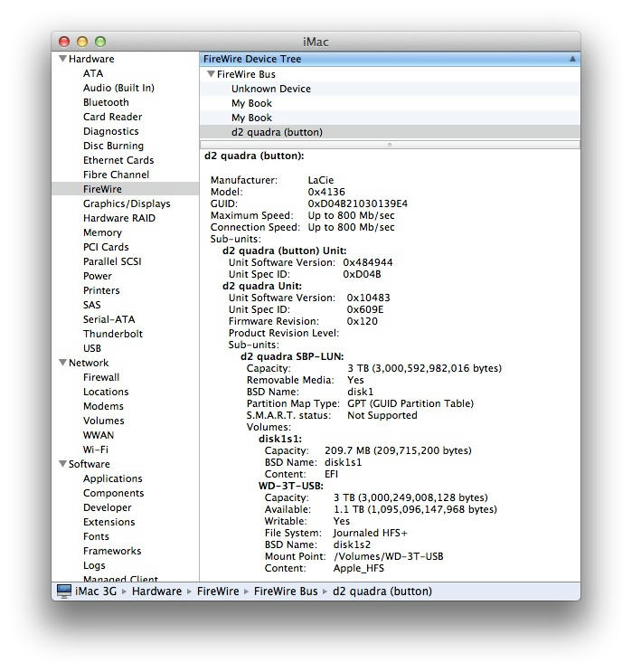This screenshot has width=632, height=672.
Task: Select Serial-ATA entry
Action: [108, 319]
